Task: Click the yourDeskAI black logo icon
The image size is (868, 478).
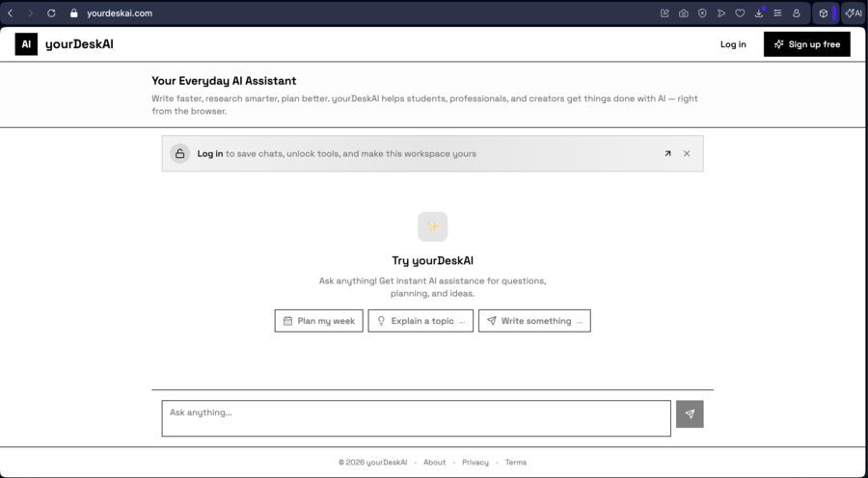Action: pyautogui.click(x=26, y=44)
